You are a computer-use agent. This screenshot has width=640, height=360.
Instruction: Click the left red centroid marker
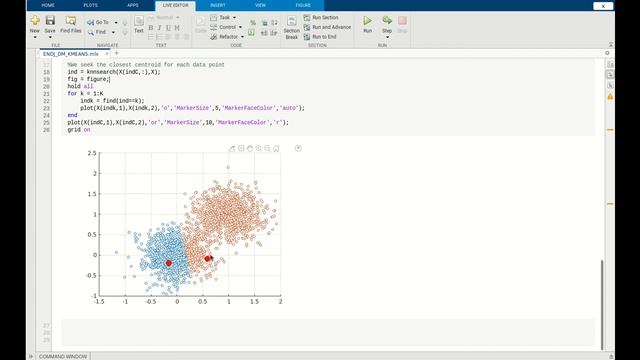point(169,263)
